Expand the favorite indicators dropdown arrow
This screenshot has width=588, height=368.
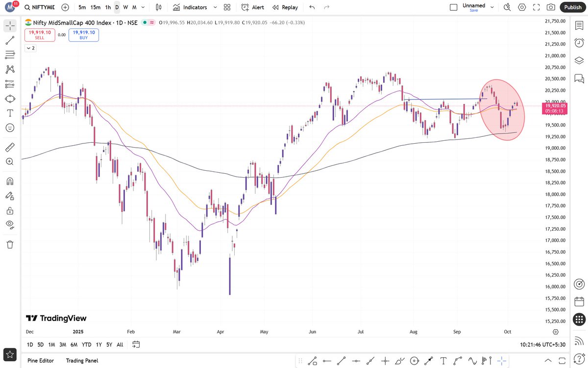214,7
